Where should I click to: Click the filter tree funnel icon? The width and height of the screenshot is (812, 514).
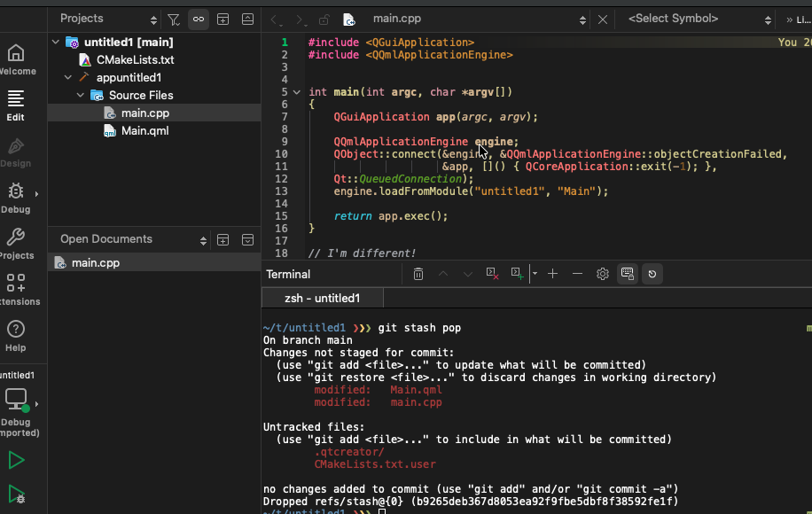pos(174,19)
